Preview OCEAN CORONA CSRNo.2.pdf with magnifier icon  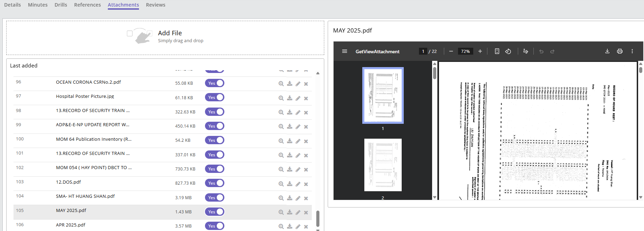(281, 84)
